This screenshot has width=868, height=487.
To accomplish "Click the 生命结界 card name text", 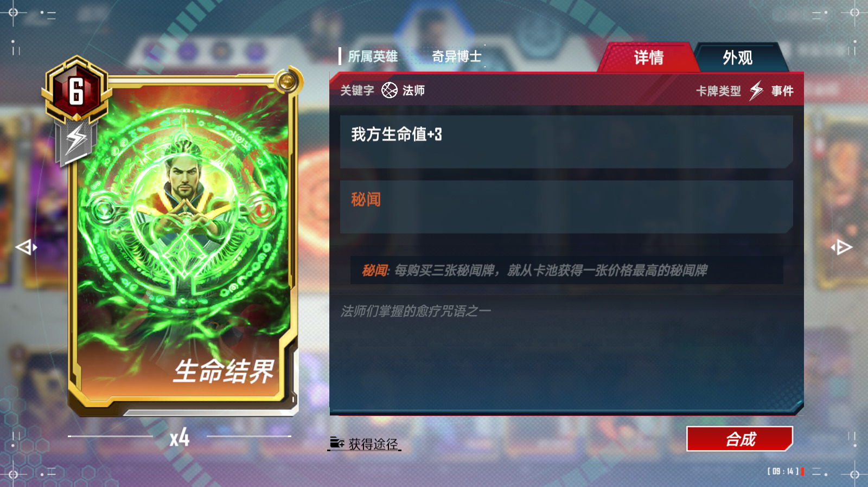I will pyautogui.click(x=224, y=372).
